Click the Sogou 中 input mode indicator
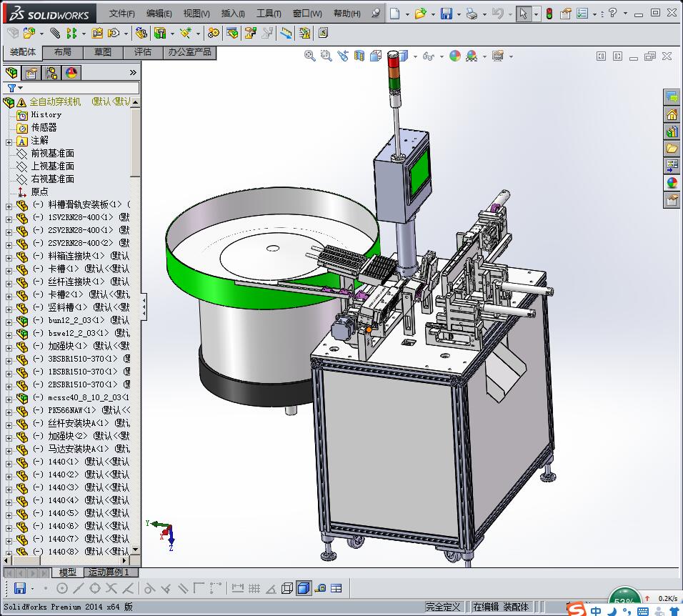Viewport: 683px width, 616px height. tap(595, 611)
